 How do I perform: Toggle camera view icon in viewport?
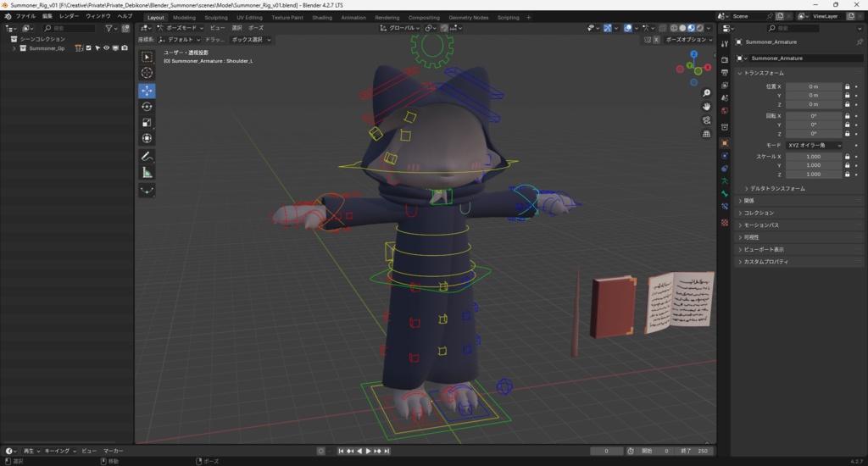pyautogui.click(x=706, y=120)
